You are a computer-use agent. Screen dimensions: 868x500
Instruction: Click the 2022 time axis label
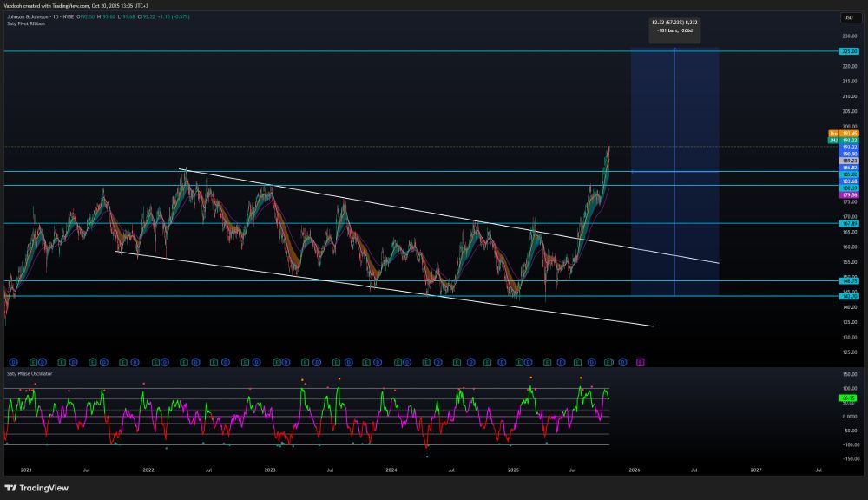(x=148, y=470)
